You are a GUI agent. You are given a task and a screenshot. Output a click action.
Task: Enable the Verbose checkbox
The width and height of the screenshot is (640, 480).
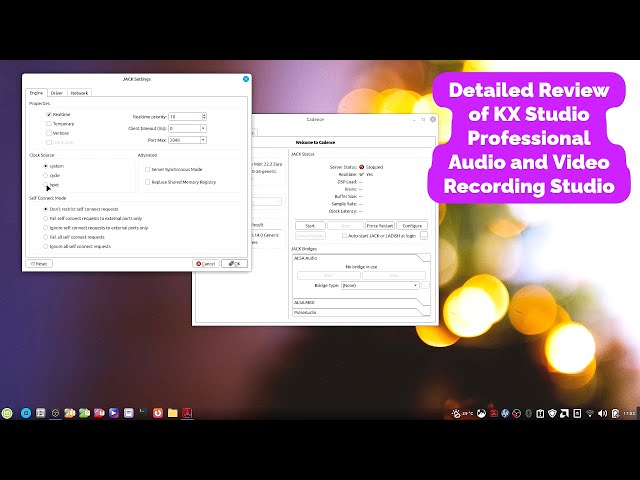(49, 133)
